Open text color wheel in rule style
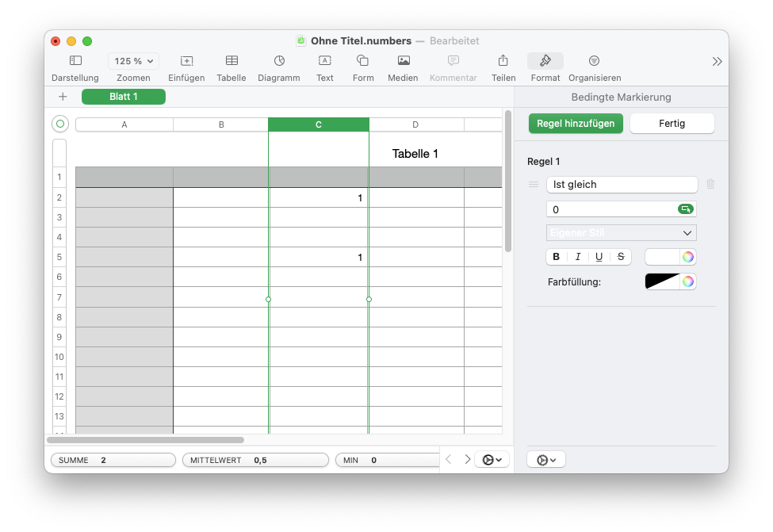This screenshot has height=532, width=773. [687, 256]
